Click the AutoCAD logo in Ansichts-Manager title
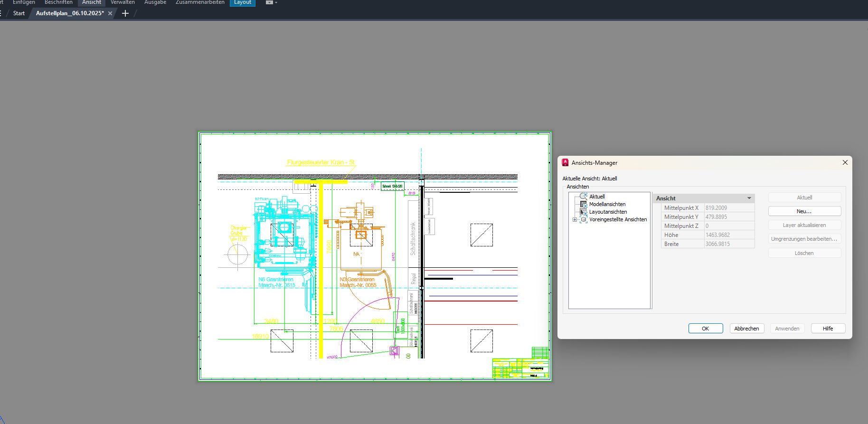 click(x=565, y=162)
